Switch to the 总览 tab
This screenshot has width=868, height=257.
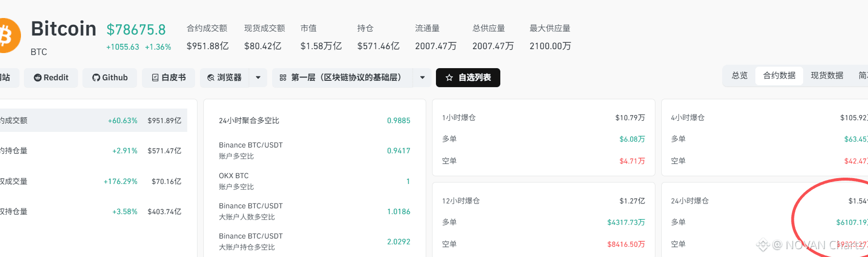(x=739, y=75)
